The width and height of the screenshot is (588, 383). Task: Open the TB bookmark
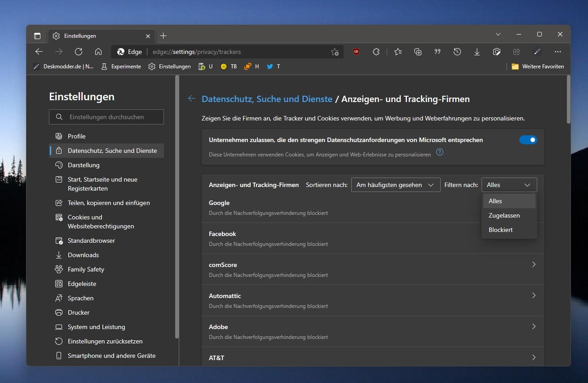coord(229,66)
